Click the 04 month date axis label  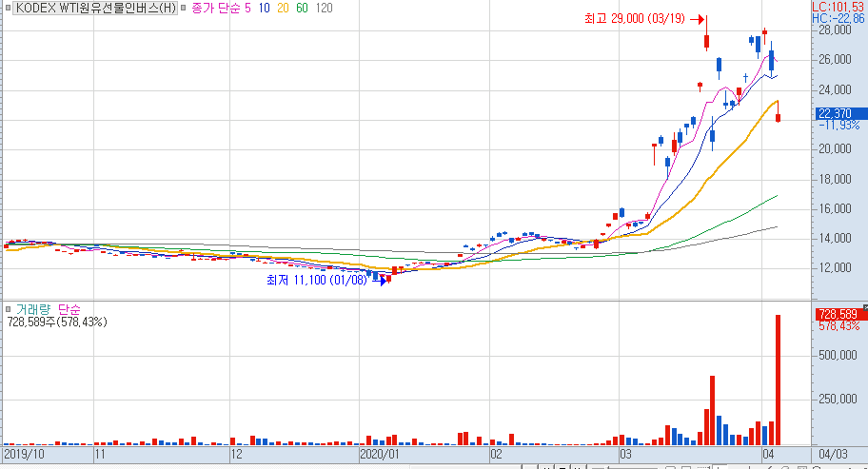point(768,455)
